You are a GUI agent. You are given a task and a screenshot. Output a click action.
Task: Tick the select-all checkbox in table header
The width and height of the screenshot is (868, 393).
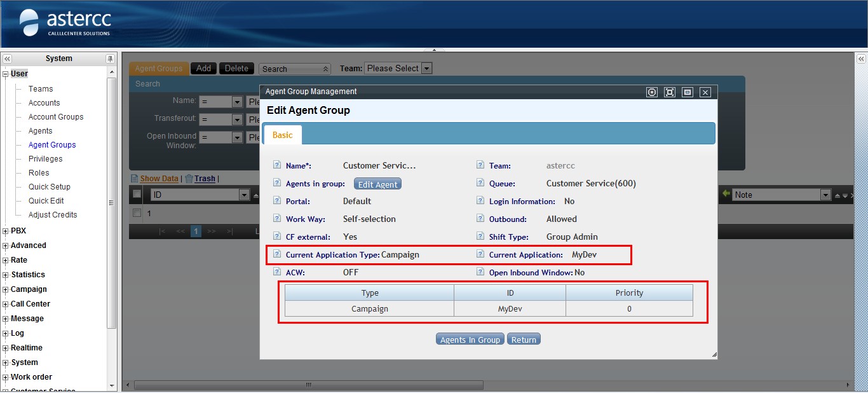click(137, 194)
